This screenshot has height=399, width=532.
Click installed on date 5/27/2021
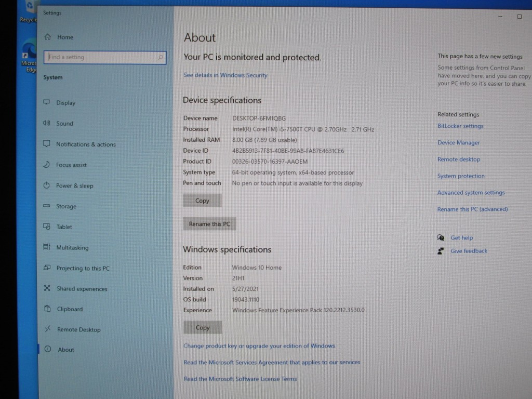point(245,289)
